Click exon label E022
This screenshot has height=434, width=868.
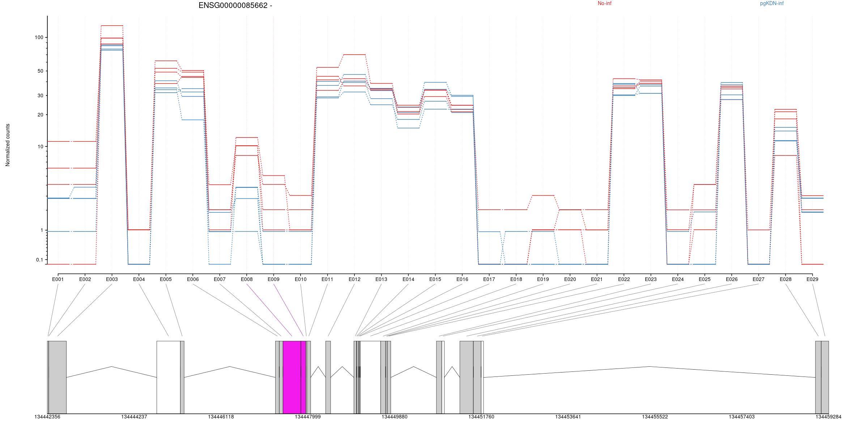624,279
